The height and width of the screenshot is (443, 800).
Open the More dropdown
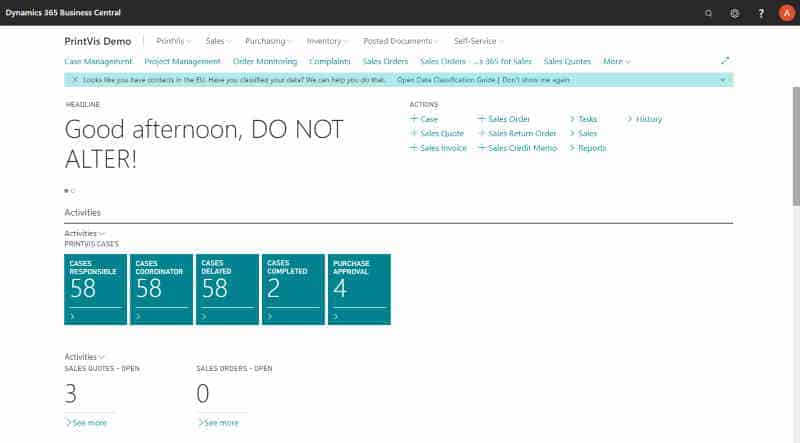coord(617,61)
